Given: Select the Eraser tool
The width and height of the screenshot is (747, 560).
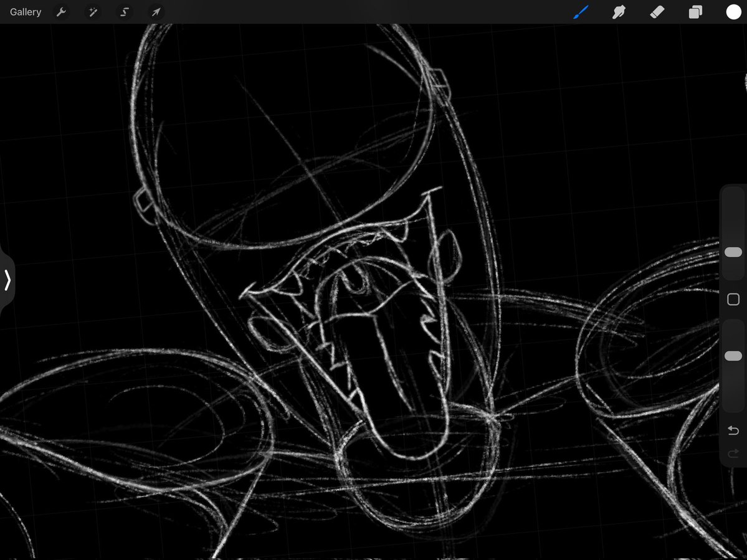Looking at the screenshot, I should pyautogui.click(x=657, y=12).
